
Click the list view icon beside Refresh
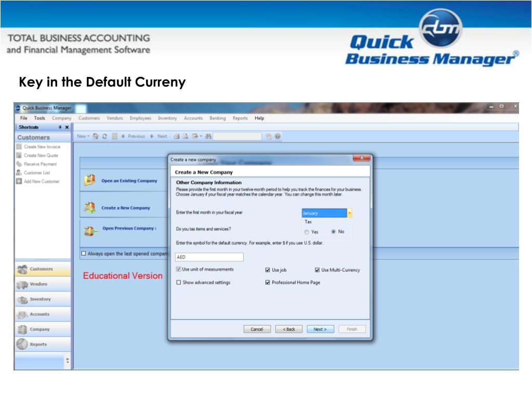(115, 137)
